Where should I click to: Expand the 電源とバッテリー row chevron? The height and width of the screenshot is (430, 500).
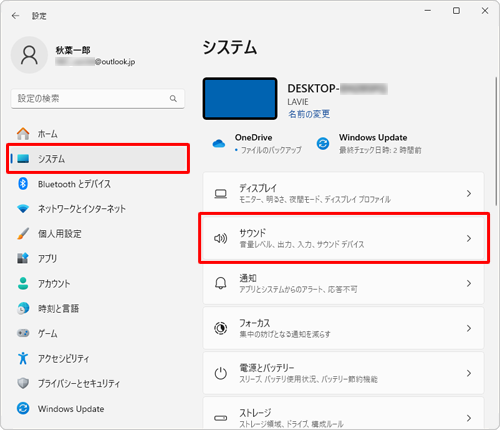click(x=469, y=373)
